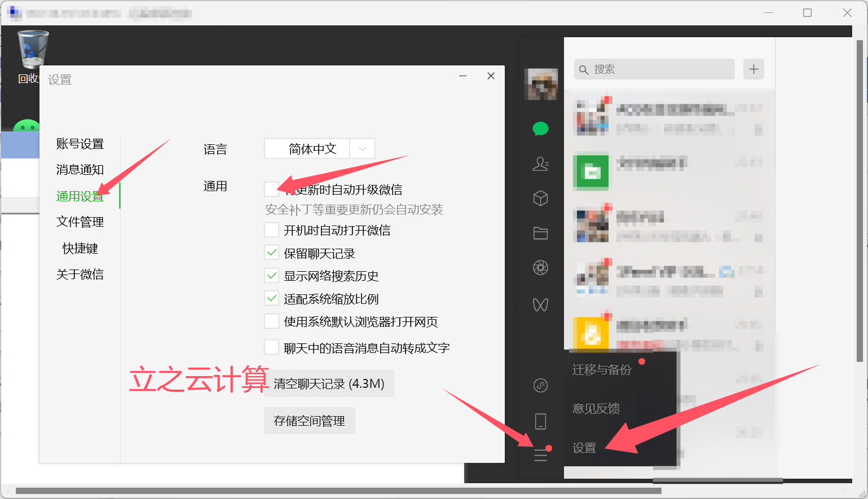Open the contacts icon in WeChat sidebar

[540, 164]
